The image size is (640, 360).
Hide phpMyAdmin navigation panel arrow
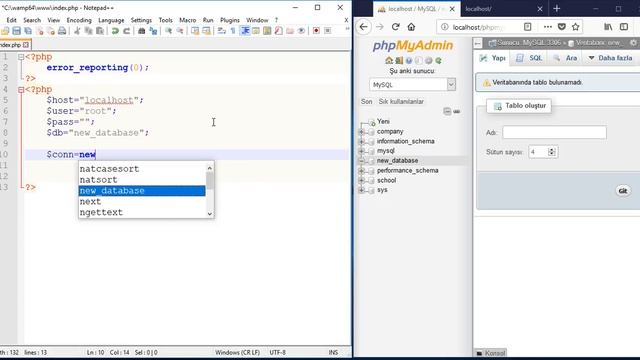pyautogui.click(x=478, y=42)
